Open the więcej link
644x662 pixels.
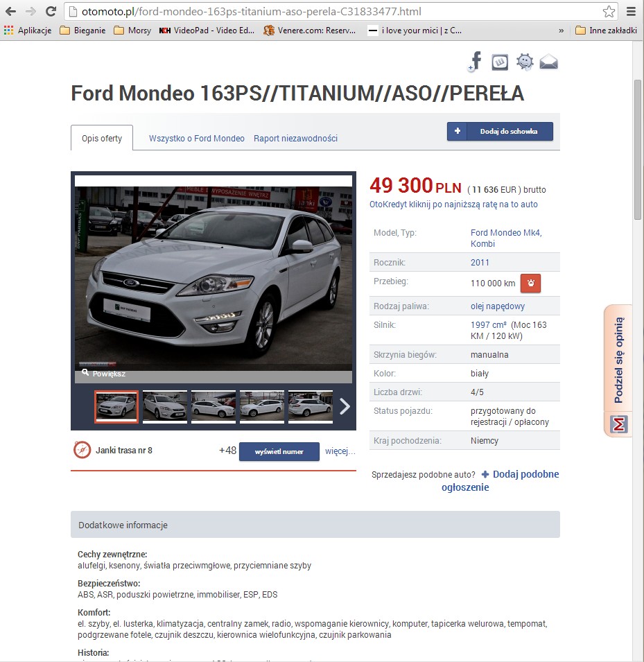[340, 451]
